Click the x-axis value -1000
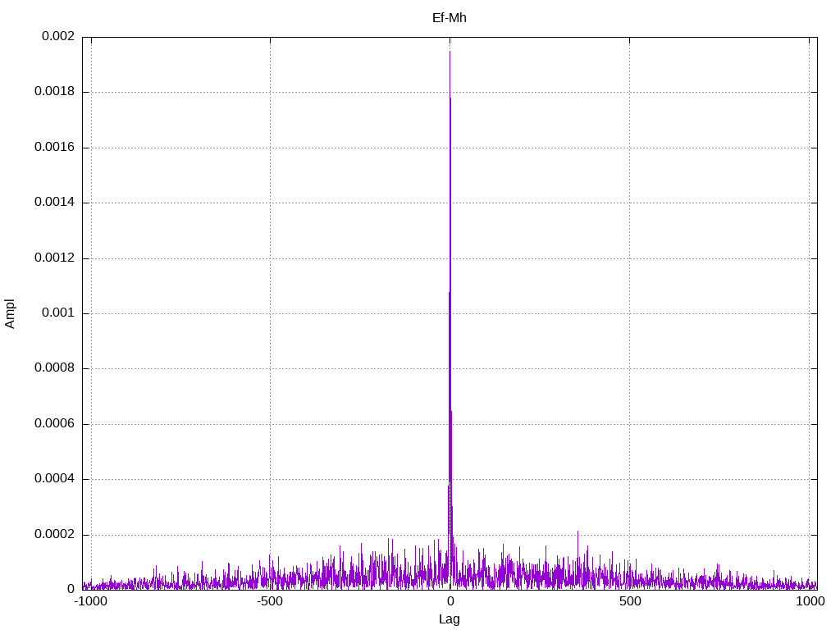 90,601
